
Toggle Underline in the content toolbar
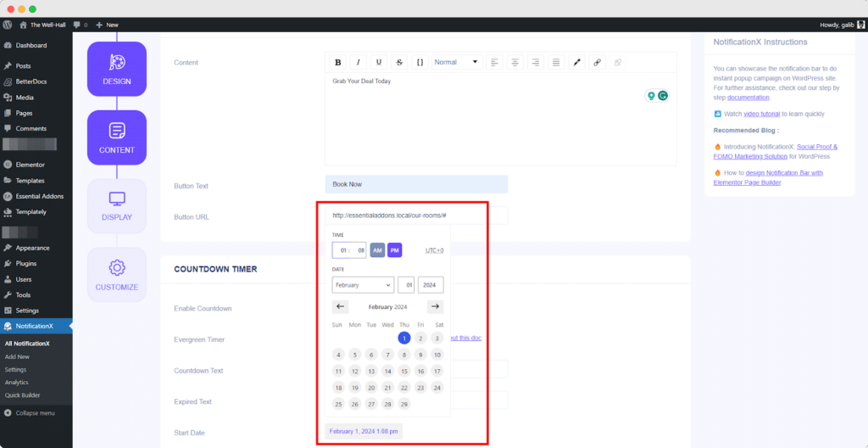(379, 63)
